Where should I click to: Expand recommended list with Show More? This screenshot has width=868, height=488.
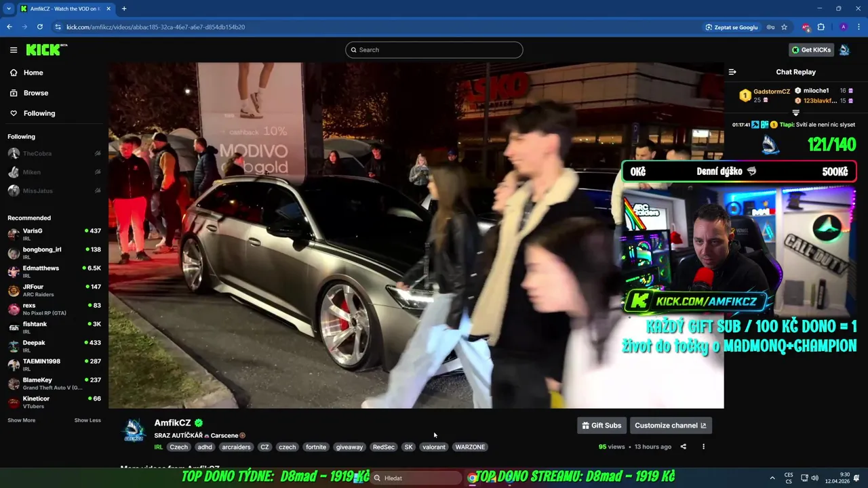point(21,420)
